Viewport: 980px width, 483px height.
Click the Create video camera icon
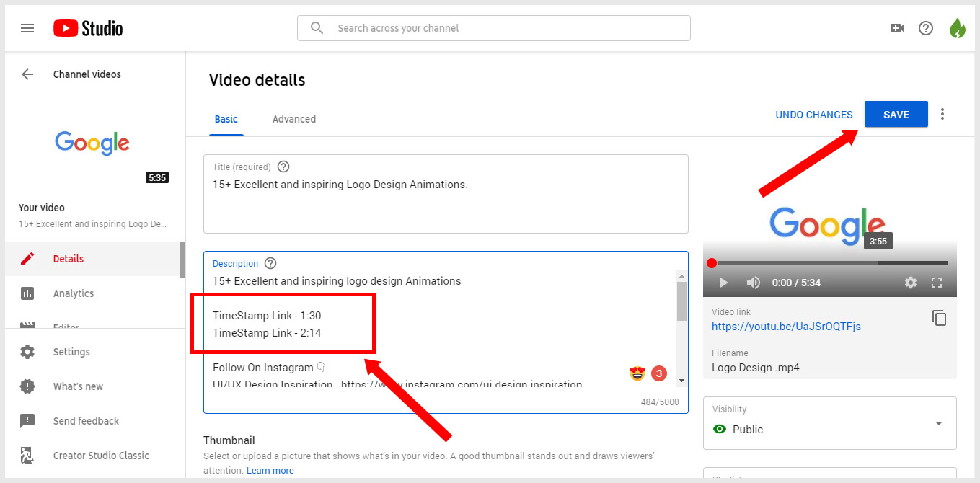[x=896, y=28]
